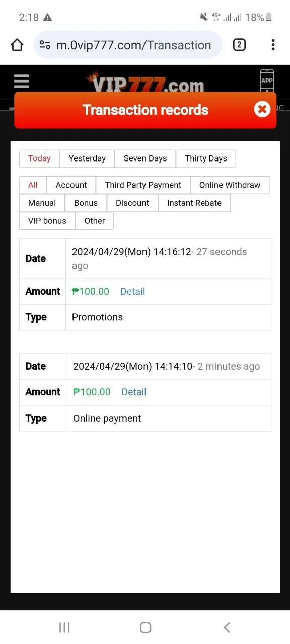Select the Instant Rebate filter

[194, 203]
